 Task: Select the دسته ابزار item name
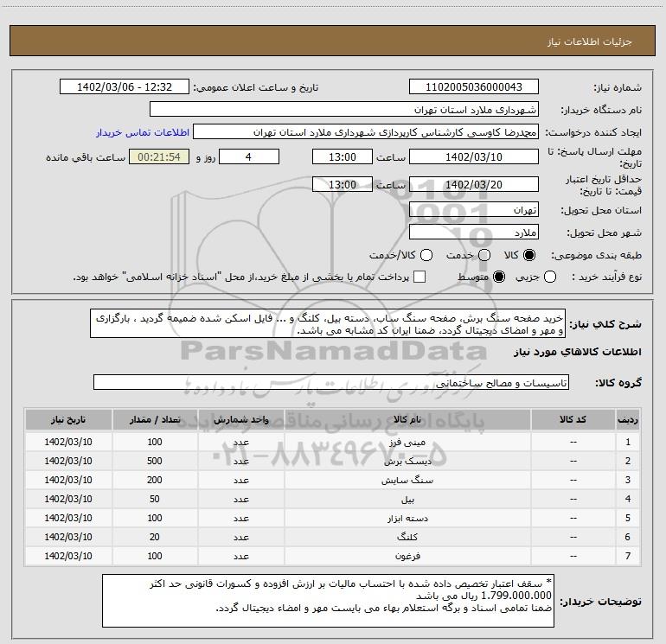point(407,519)
